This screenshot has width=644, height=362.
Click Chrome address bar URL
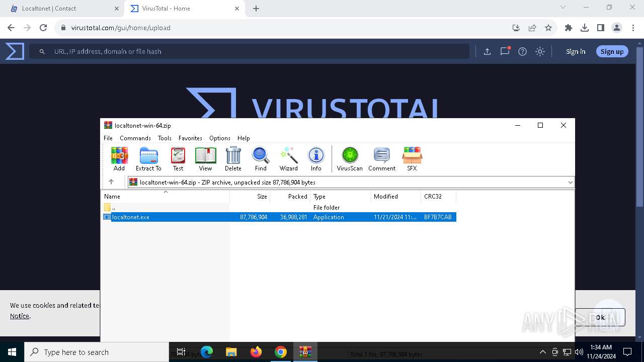coord(121,28)
